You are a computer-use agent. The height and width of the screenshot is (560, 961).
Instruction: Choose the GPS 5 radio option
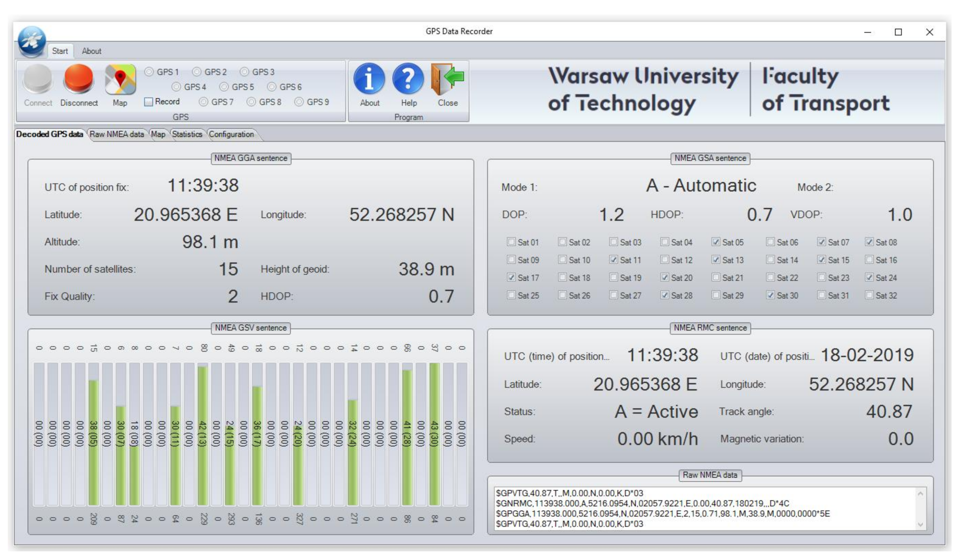click(224, 87)
